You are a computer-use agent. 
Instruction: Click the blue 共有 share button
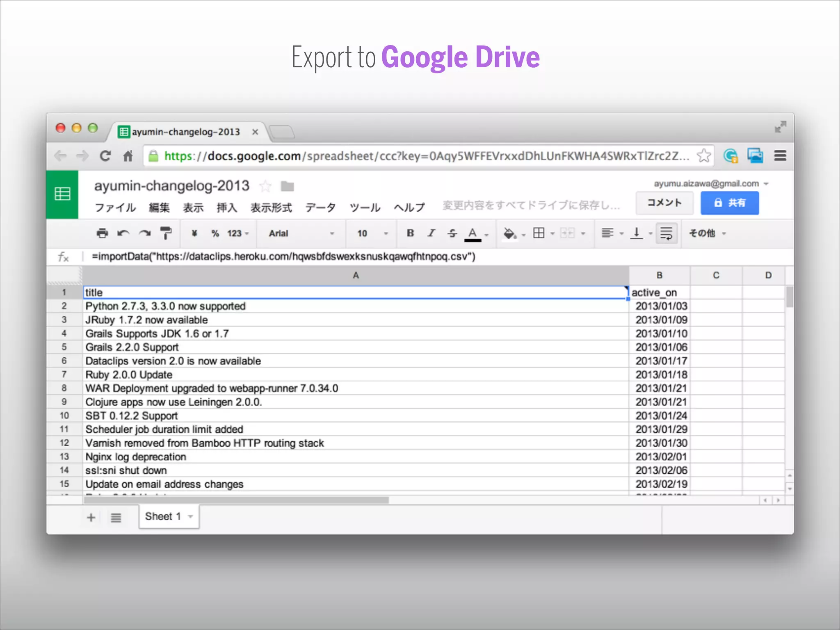[730, 203]
